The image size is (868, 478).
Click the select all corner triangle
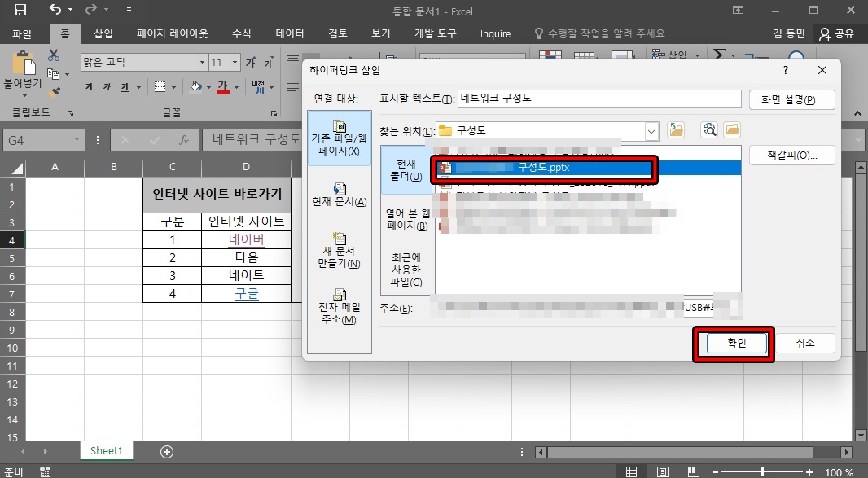[x=16, y=168]
